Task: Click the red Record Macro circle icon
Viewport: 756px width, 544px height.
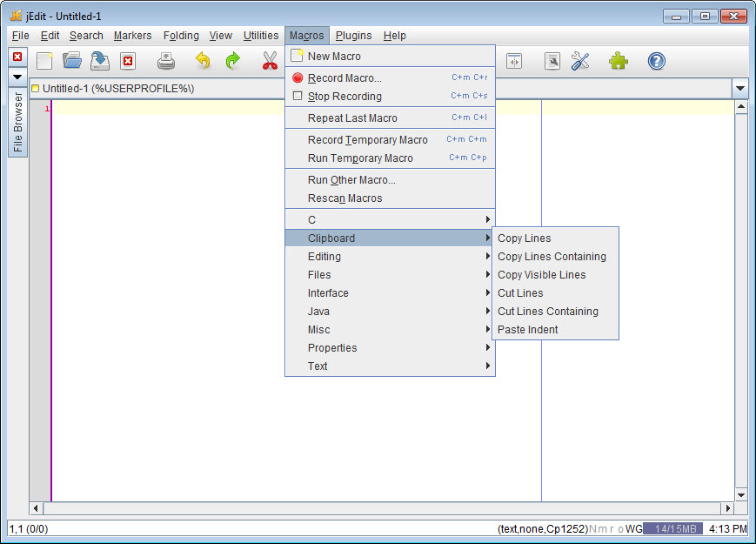Action: click(x=298, y=77)
